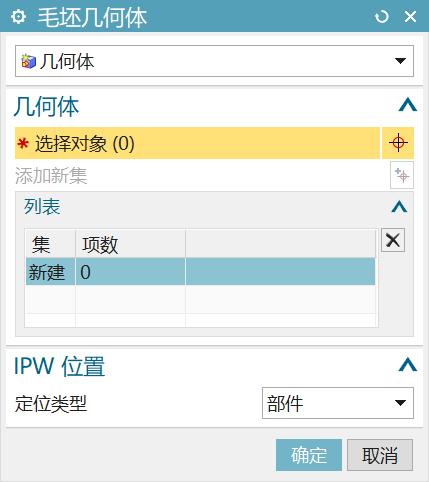Click the 0 item count cell
429x482 pixels.
(130, 271)
